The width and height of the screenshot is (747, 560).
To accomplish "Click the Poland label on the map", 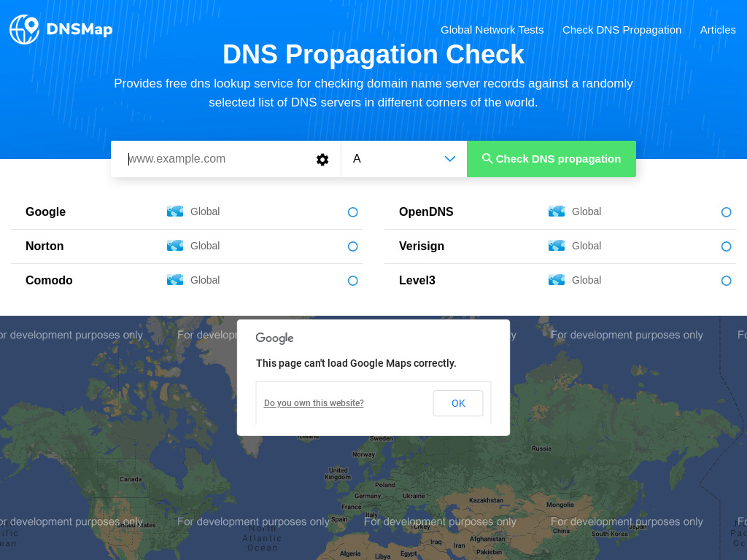I will pos(385,485).
